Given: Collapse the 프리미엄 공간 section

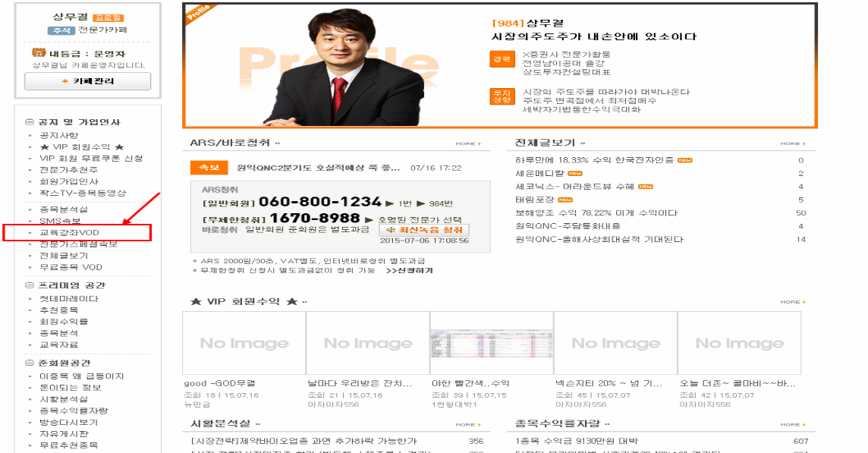Looking at the screenshot, I should pos(30,286).
